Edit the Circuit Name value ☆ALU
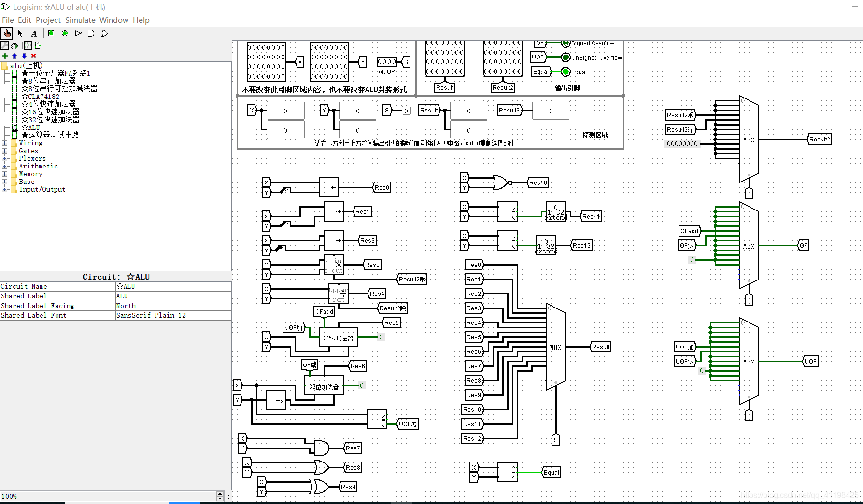This screenshot has height=504, width=863. click(x=173, y=286)
